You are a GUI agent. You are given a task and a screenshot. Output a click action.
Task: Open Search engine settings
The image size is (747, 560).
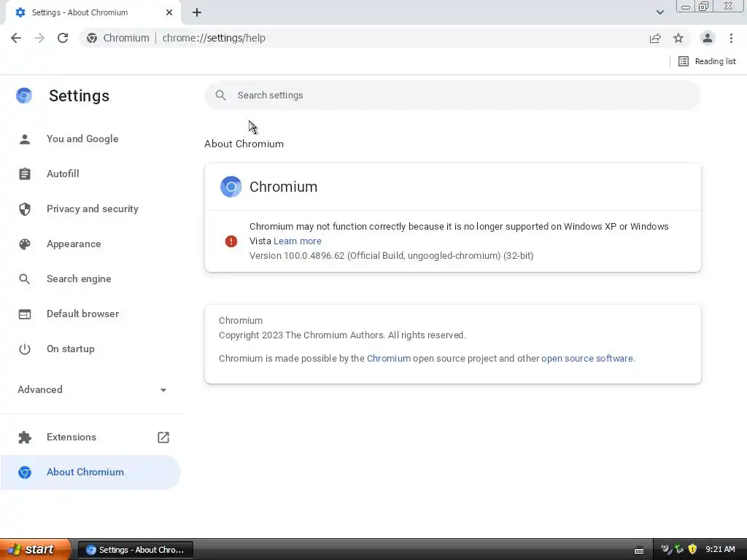(x=90, y=279)
